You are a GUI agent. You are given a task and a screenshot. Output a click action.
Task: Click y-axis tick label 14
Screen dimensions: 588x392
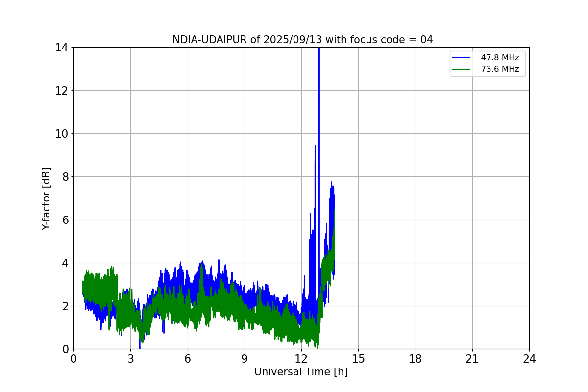pyautogui.click(x=61, y=48)
